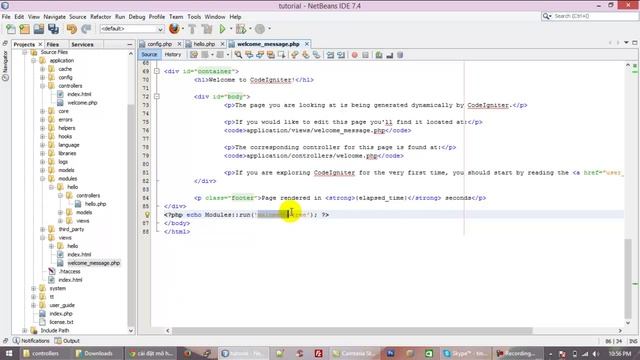
Task: Collapse the code fold at line 69
Action: (157, 71)
